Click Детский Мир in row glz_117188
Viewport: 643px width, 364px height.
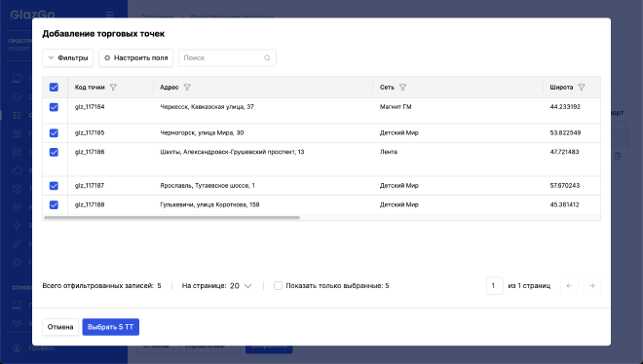point(399,204)
